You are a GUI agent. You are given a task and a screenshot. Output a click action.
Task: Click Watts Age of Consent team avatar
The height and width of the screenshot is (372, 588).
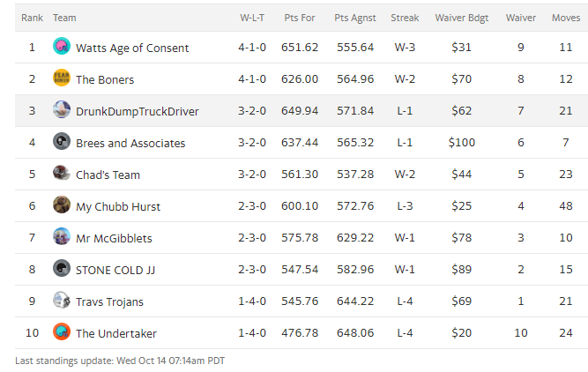click(62, 47)
